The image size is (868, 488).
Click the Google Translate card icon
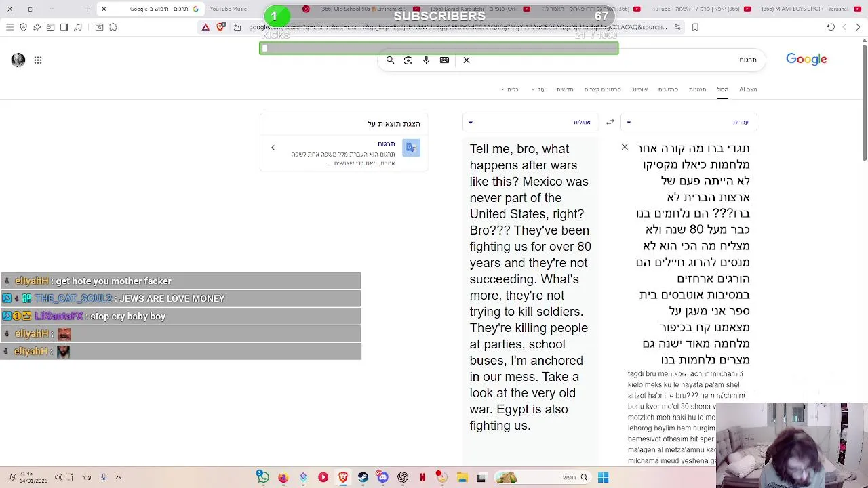pos(411,148)
